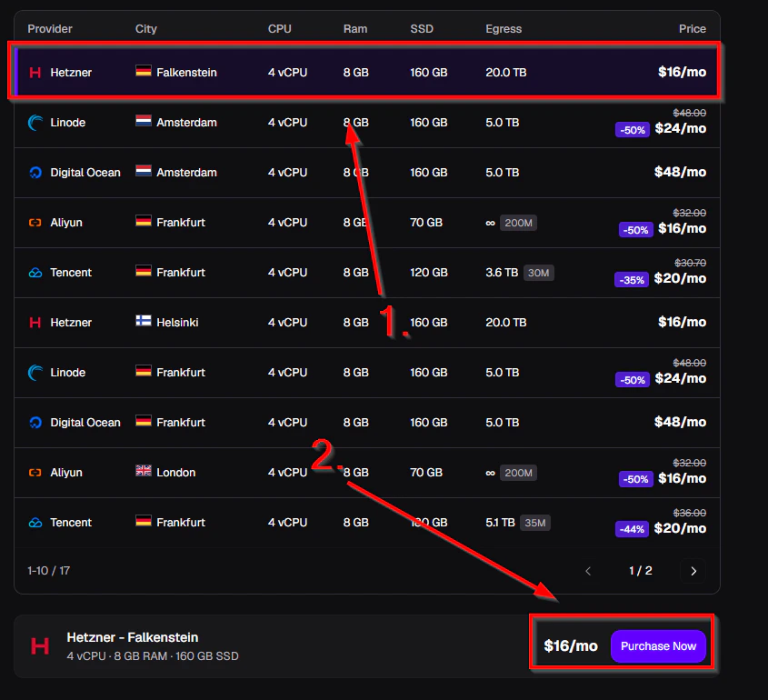The width and height of the screenshot is (768, 700).
Task: Select the Hetzner Helsinki row
Action: pyautogui.click(x=367, y=323)
